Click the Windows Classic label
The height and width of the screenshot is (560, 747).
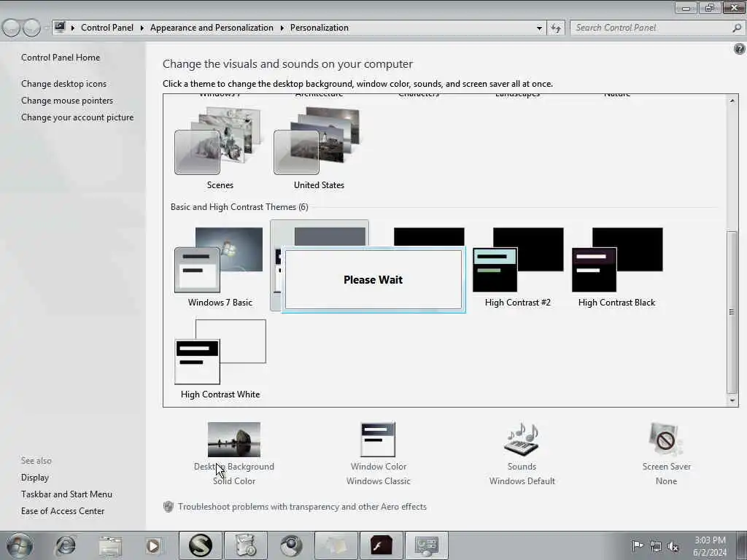coord(379,481)
